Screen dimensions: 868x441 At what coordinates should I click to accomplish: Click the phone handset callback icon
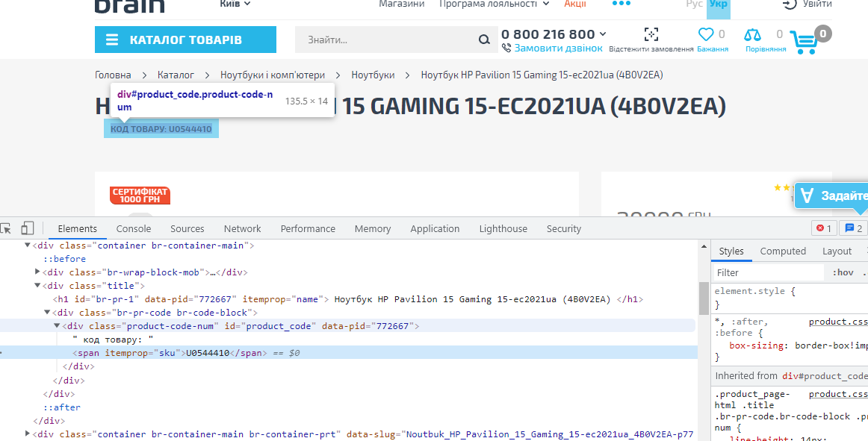[506, 49]
